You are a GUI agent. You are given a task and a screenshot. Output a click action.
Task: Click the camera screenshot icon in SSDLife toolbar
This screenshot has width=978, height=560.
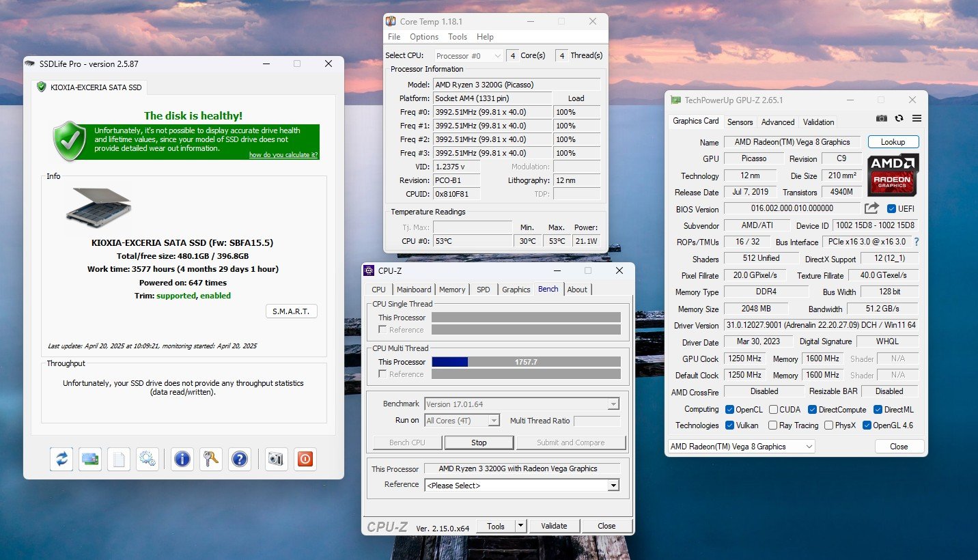(x=275, y=459)
